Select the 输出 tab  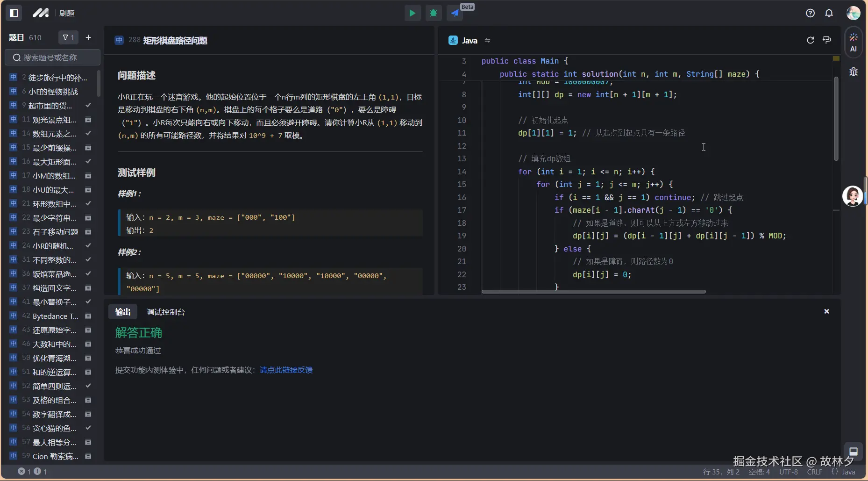[123, 312]
